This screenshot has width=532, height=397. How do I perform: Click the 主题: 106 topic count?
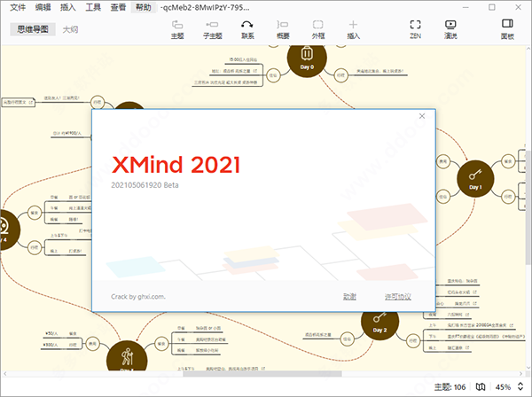450,387
